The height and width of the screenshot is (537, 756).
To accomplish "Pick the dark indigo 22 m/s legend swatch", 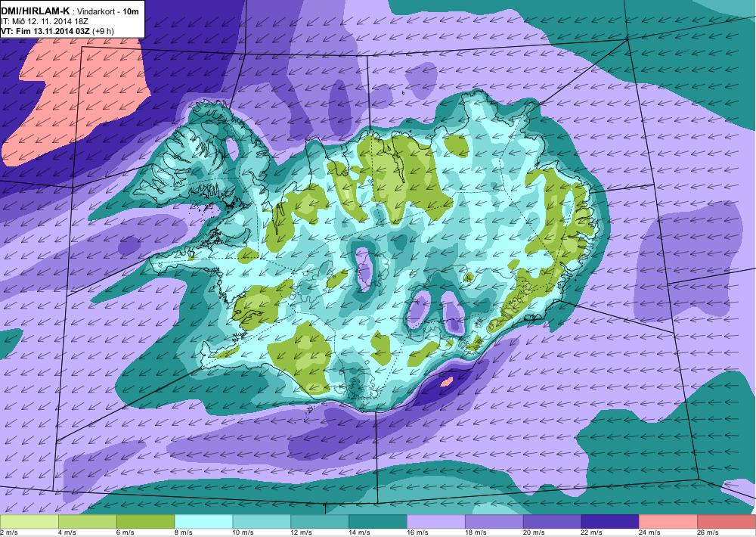I will click(610, 522).
